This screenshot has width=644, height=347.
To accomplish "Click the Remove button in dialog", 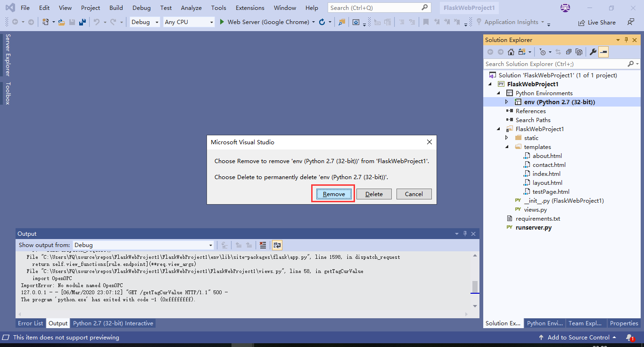I will coord(334,194).
